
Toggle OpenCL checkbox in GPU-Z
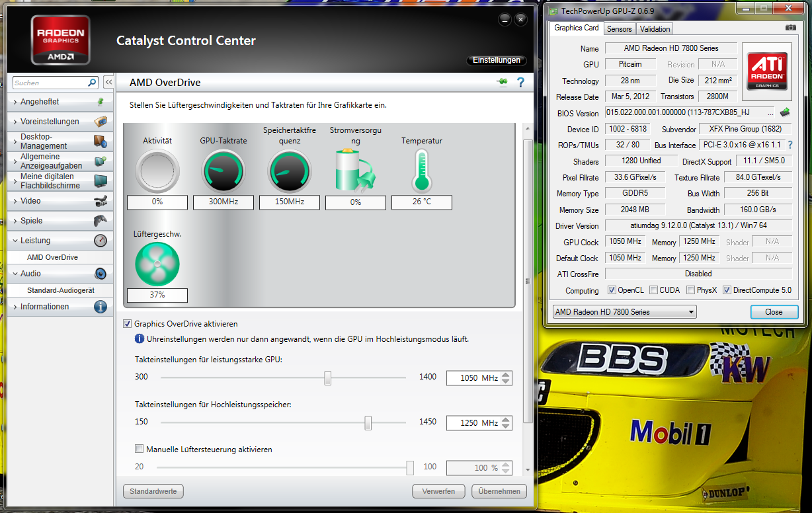pyautogui.click(x=612, y=290)
